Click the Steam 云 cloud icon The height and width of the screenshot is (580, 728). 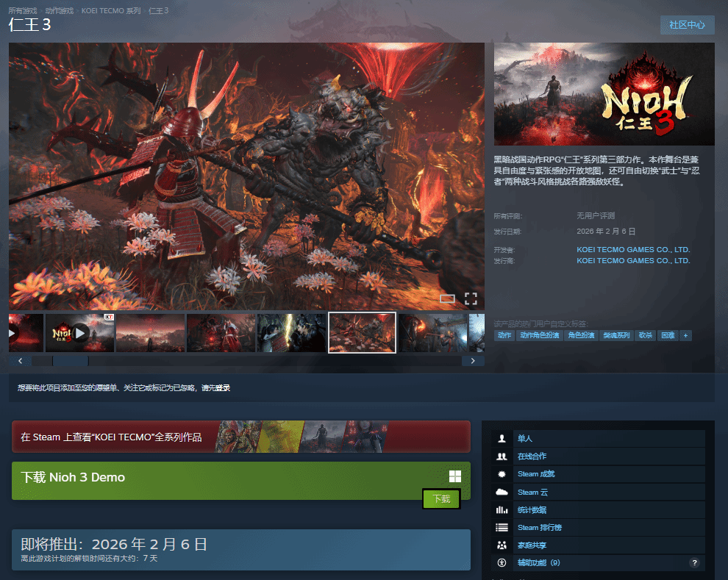click(x=502, y=492)
